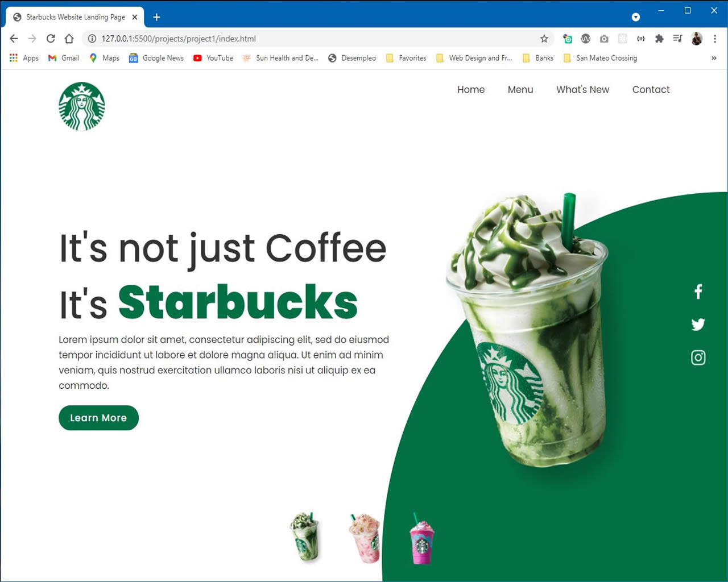Bookmark this page with the star toggle
728x582 pixels.
pos(544,39)
